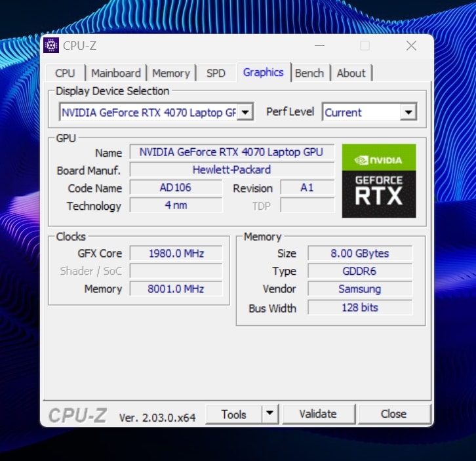The image size is (476, 461).
Task: Open the Display Device Selection dropdown
Action: point(245,112)
